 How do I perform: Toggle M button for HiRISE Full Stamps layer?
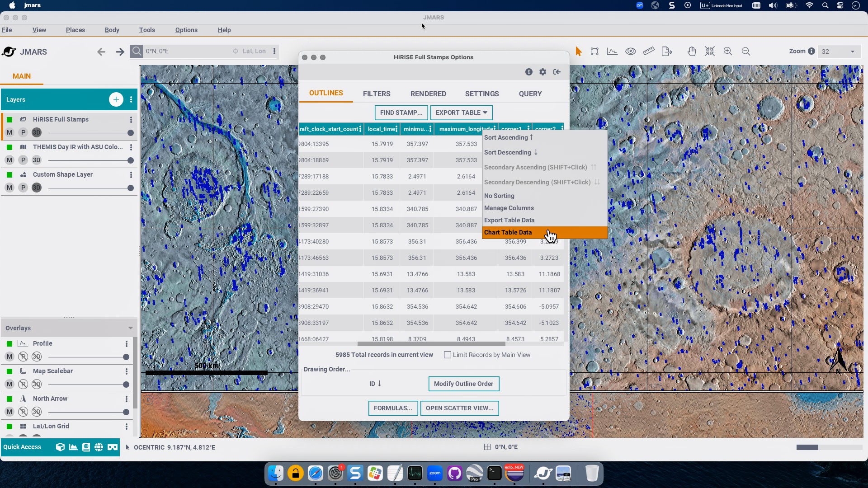pos(9,133)
